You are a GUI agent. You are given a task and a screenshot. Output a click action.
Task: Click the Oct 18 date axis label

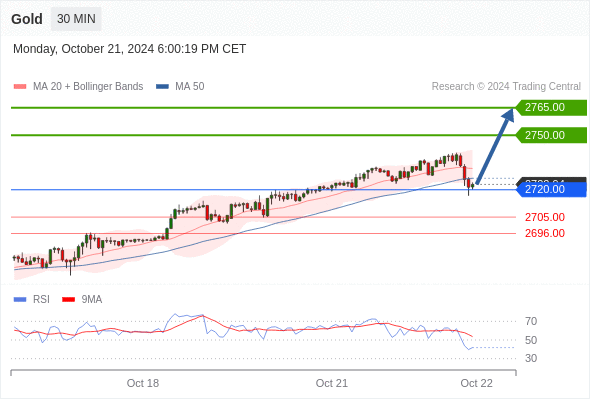click(x=143, y=383)
